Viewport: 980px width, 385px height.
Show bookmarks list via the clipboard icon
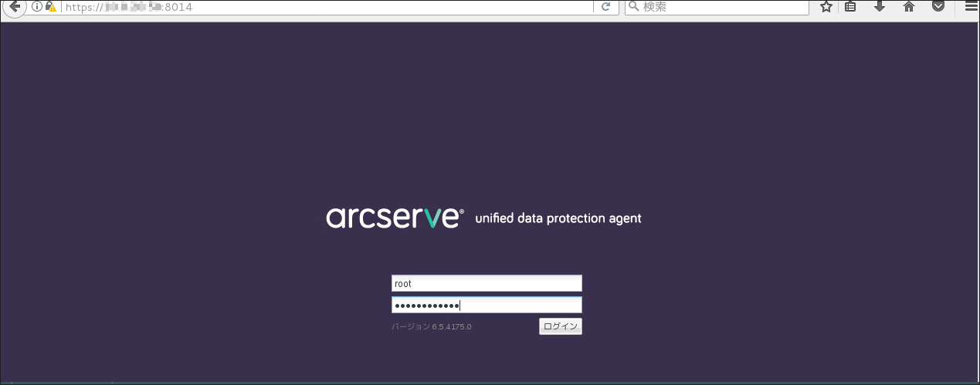coord(850,7)
